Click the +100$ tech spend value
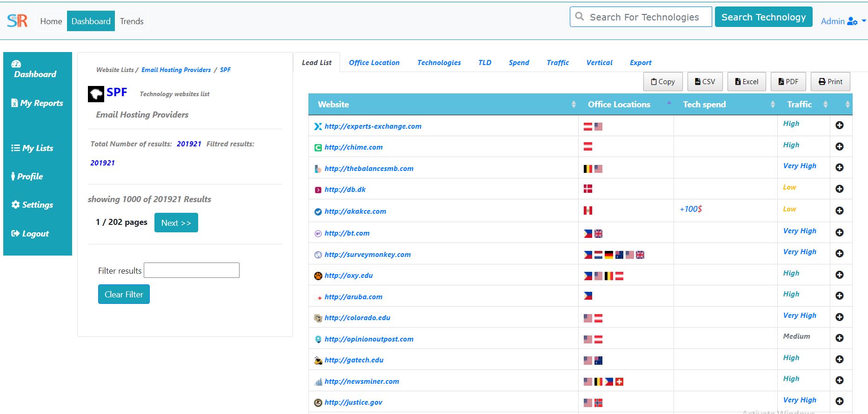Screen dimensions: 868x414 pos(691,209)
